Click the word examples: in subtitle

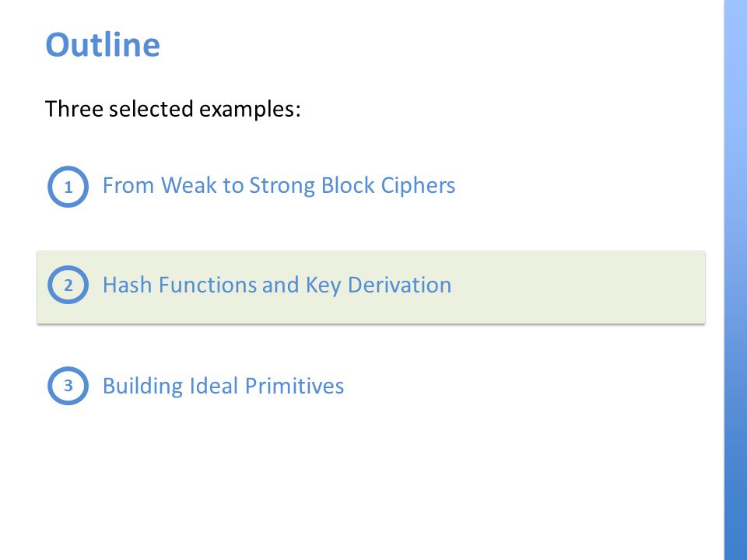[250, 110]
